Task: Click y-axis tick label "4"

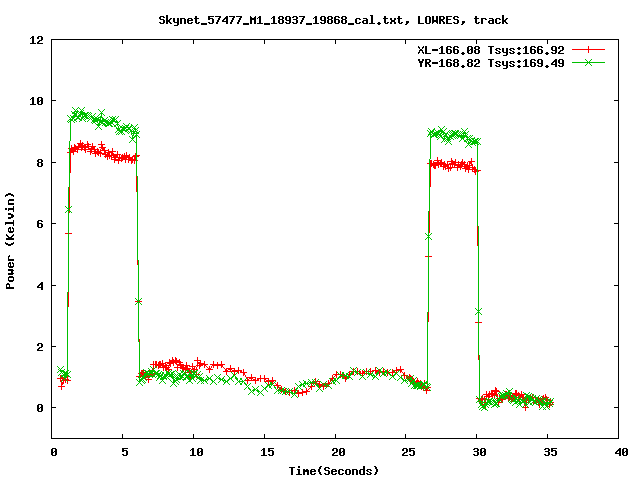Action: [x=40, y=286]
